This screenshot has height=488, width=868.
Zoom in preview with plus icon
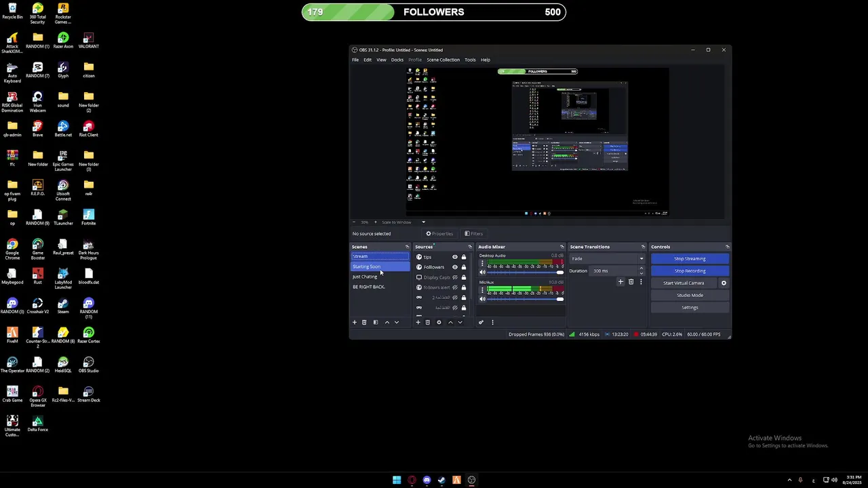(x=376, y=222)
